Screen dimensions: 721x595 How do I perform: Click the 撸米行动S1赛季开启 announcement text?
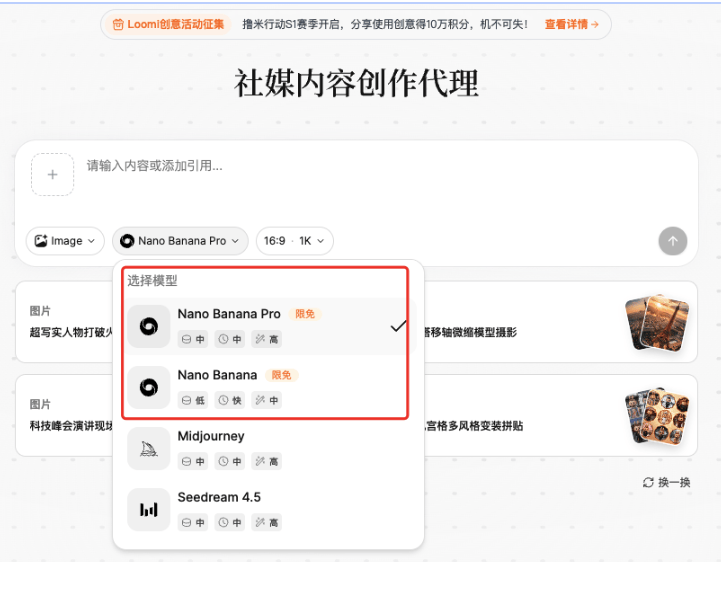[385, 24]
